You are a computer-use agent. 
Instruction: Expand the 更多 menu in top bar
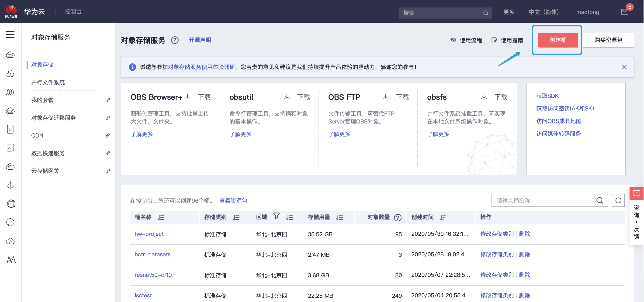click(509, 12)
